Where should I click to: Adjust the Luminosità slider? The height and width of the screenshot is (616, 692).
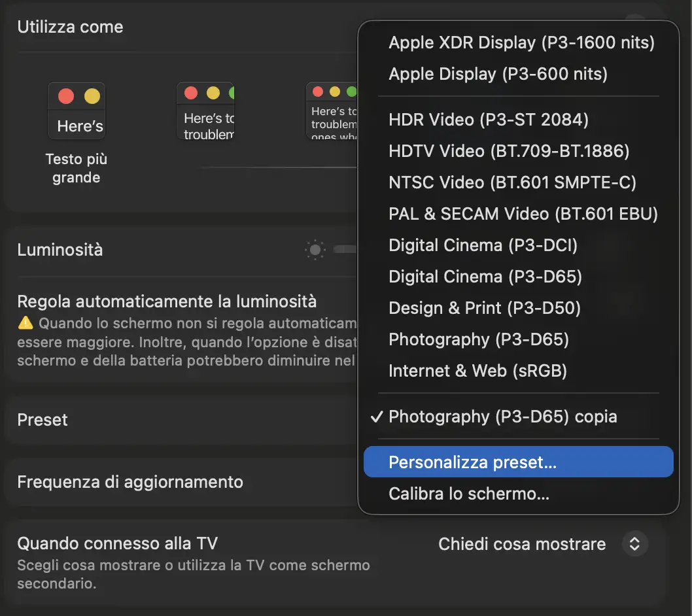click(x=347, y=249)
